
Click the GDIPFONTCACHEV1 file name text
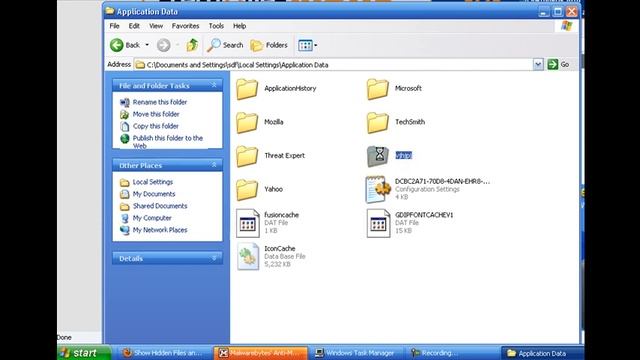pos(424,215)
